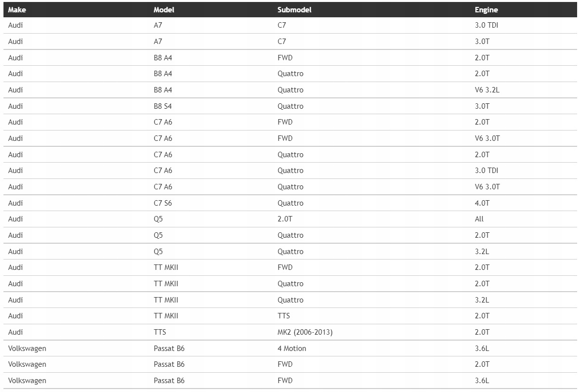The width and height of the screenshot is (588, 392).
Task: Click TTS in the Submodel column
Action: pyautogui.click(x=284, y=316)
